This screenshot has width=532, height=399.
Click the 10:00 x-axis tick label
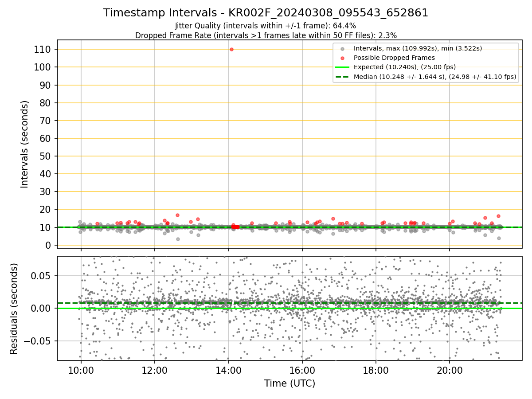point(81,371)
